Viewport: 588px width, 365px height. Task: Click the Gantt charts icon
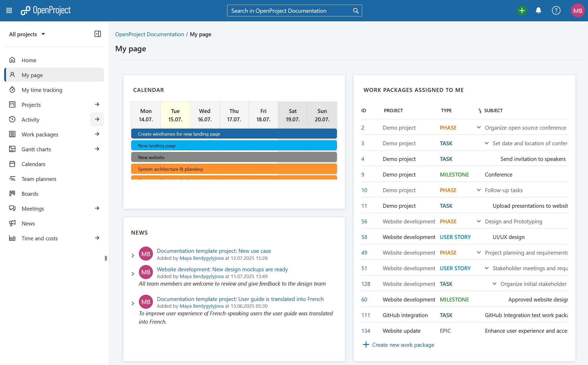[12, 149]
